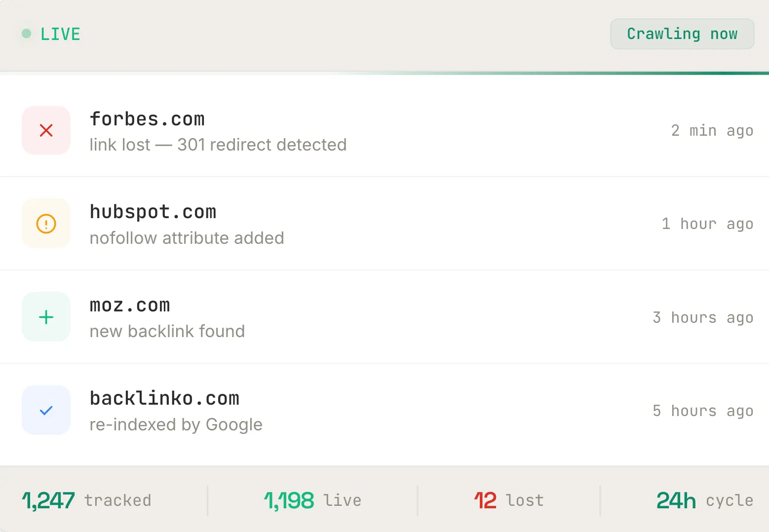Click the new-backlink icon in the moz.com entry
The image size is (769, 532).
coord(46,317)
